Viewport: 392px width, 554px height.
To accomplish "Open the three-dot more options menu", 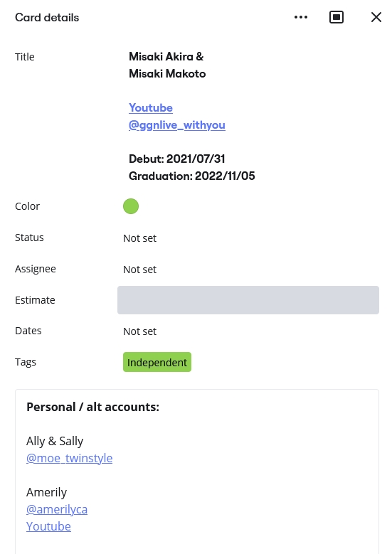I will pyautogui.click(x=301, y=17).
